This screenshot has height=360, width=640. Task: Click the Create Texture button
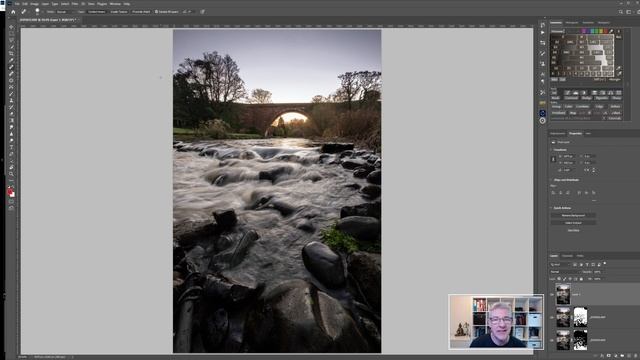coord(119,12)
